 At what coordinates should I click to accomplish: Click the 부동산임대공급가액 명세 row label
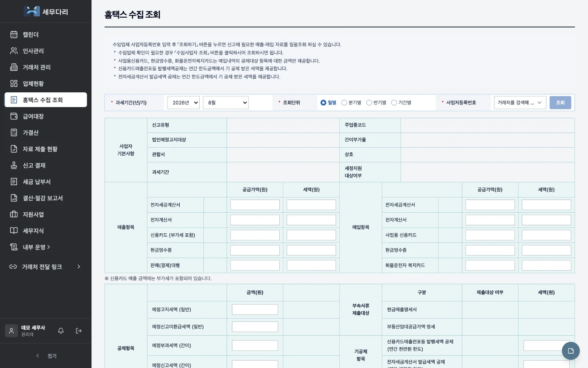click(x=411, y=327)
